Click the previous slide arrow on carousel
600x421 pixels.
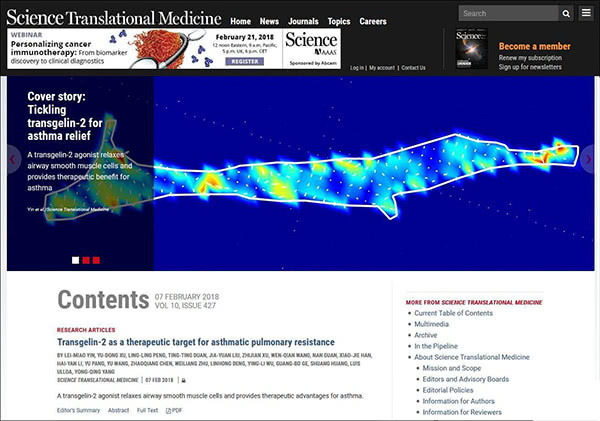click(x=12, y=159)
